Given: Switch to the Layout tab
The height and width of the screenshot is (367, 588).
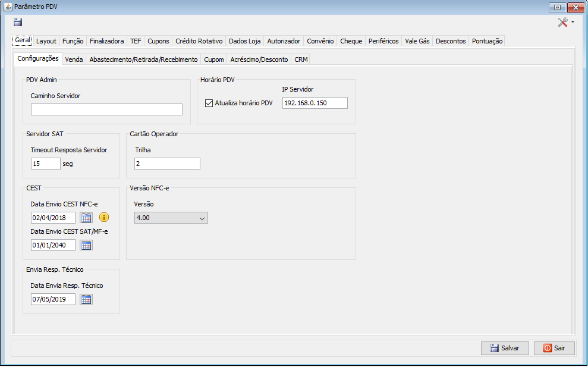Looking at the screenshot, I should click(46, 41).
